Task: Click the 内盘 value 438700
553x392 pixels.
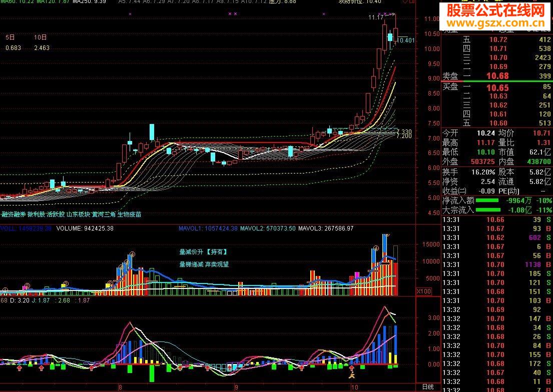Action: [x=538, y=162]
